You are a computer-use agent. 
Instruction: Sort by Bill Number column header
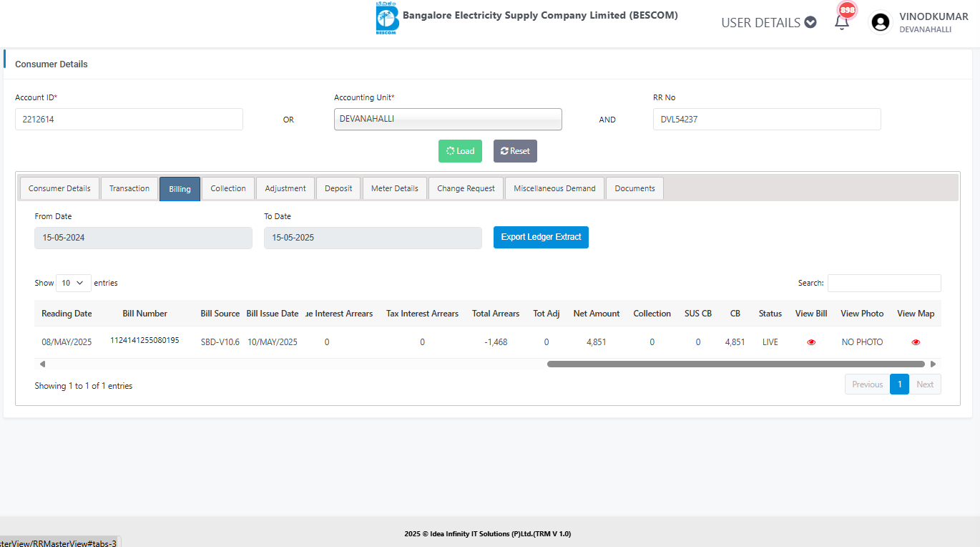point(144,314)
